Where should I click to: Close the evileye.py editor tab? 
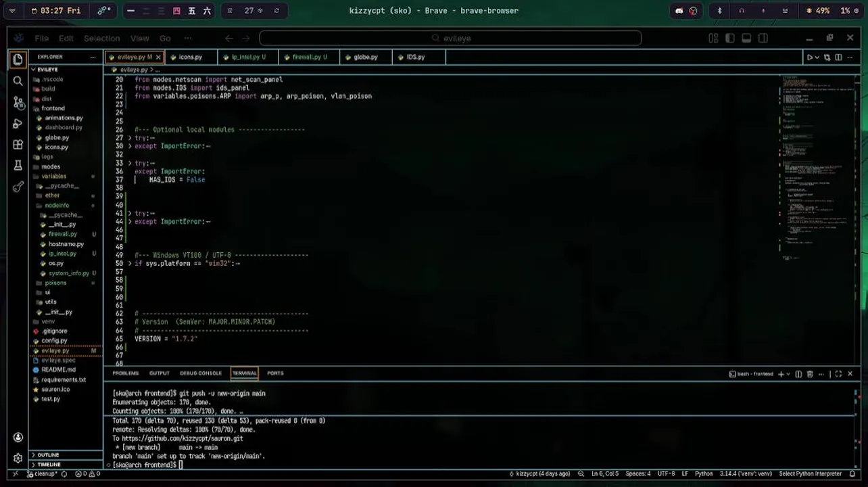click(159, 57)
